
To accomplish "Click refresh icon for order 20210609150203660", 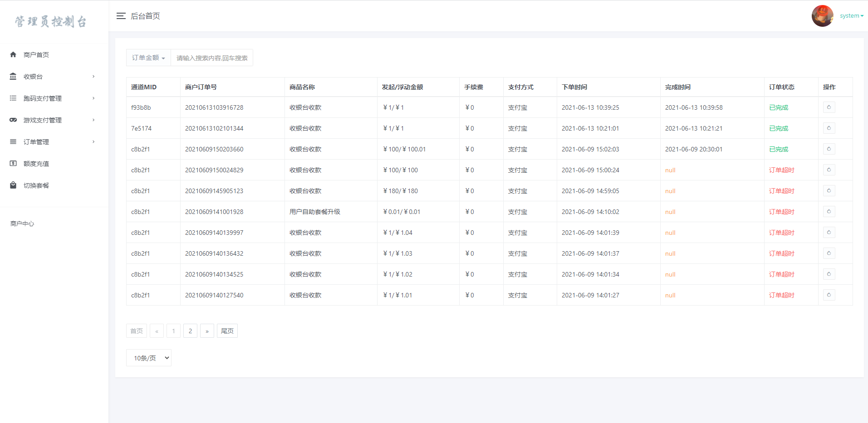I will tap(829, 149).
